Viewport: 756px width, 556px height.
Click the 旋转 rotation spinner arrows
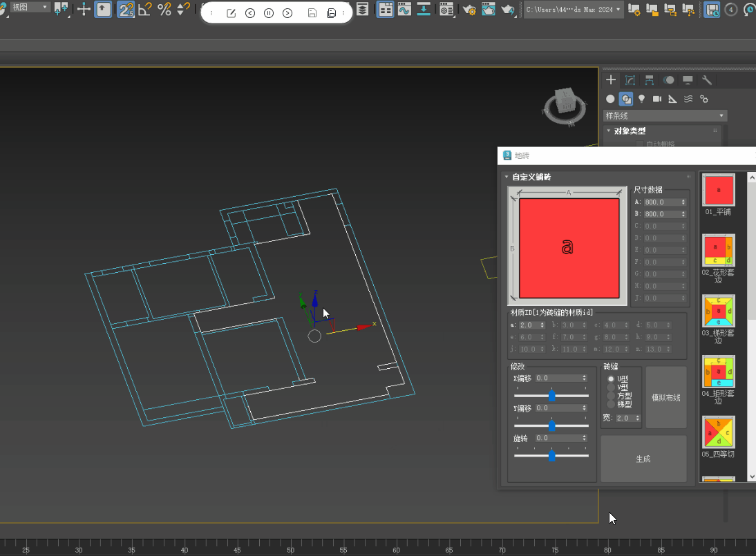click(585, 438)
